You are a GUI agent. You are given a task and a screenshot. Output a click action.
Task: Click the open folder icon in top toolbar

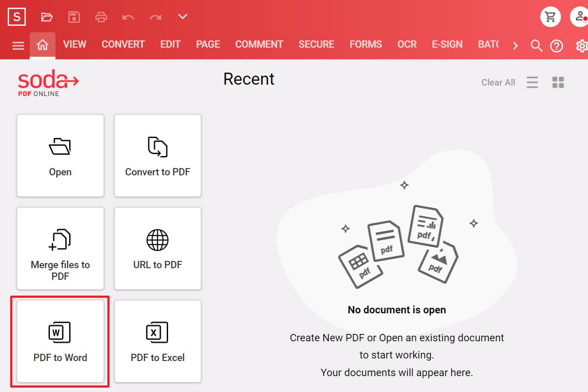[47, 17]
